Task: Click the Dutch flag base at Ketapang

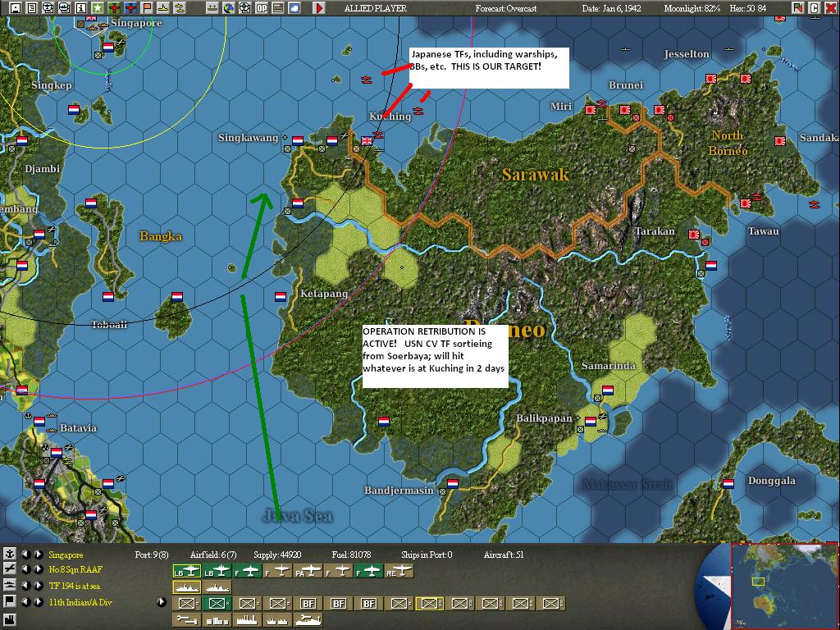Action: click(x=281, y=296)
